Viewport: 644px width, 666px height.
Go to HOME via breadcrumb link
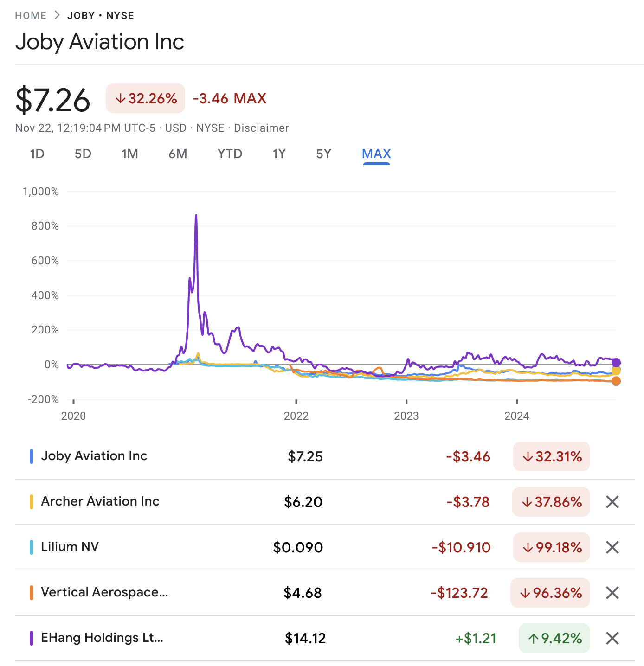pos(31,15)
